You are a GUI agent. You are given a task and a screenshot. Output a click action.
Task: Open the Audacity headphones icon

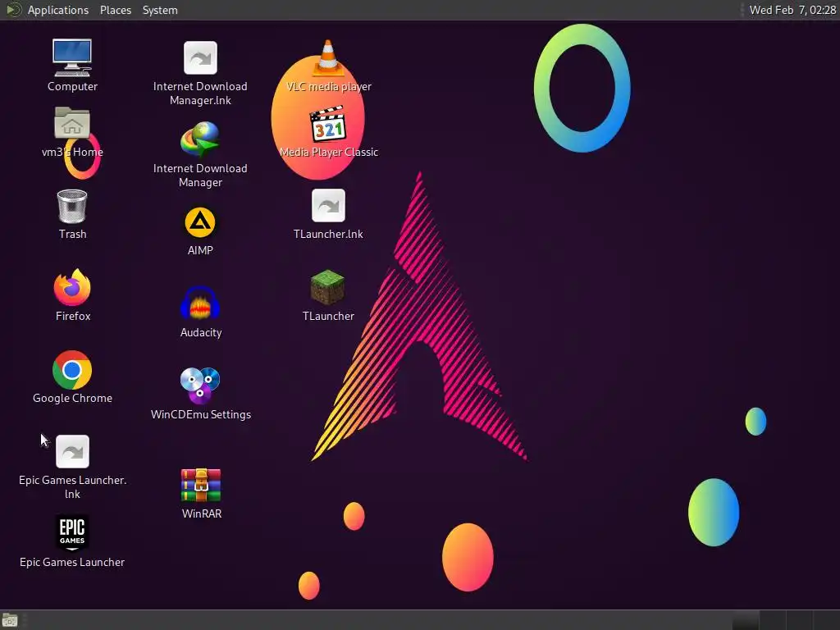click(x=200, y=304)
